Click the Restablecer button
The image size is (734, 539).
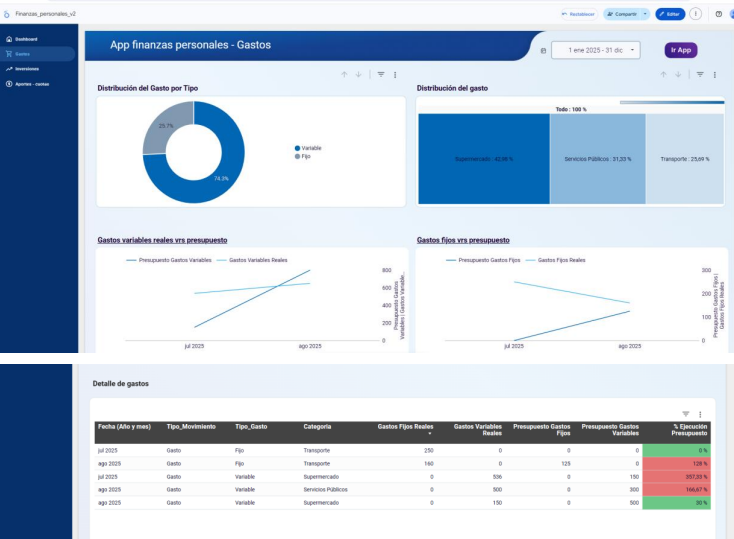(x=579, y=14)
